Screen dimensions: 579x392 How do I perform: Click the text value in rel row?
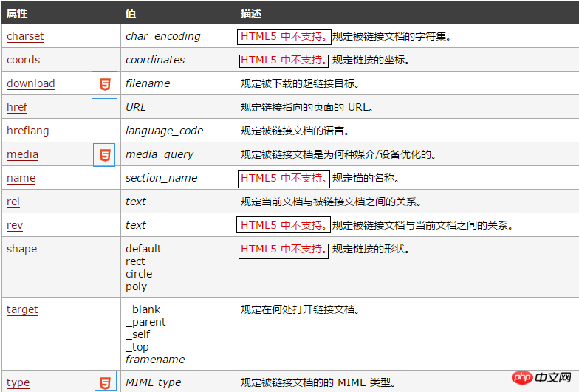pos(136,202)
